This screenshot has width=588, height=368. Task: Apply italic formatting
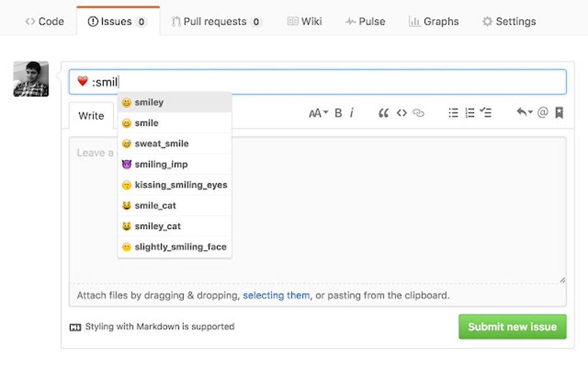click(x=352, y=113)
